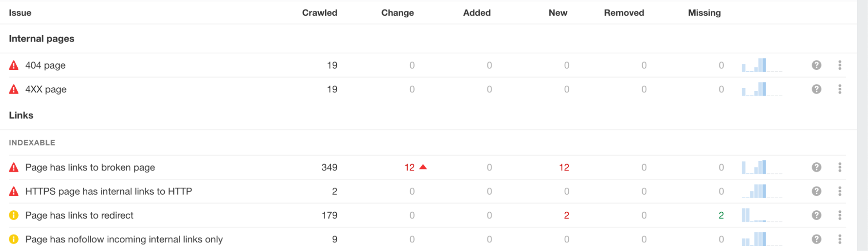Sort by the Change column header
Image resolution: width=868 pixels, height=251 pixels.
coord(397,13)
